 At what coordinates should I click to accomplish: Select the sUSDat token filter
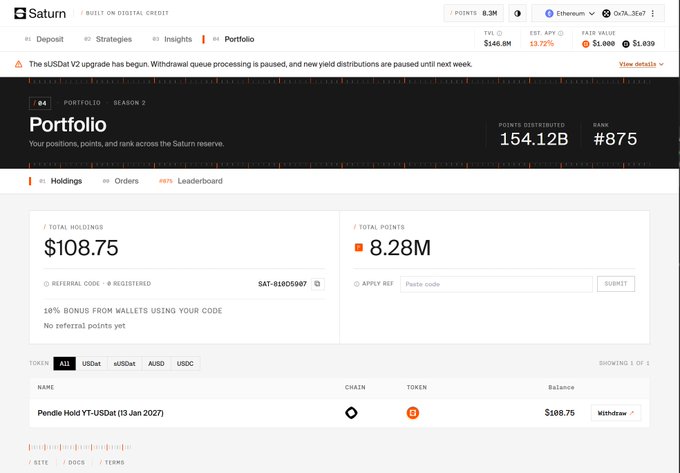tap(124, 364)
